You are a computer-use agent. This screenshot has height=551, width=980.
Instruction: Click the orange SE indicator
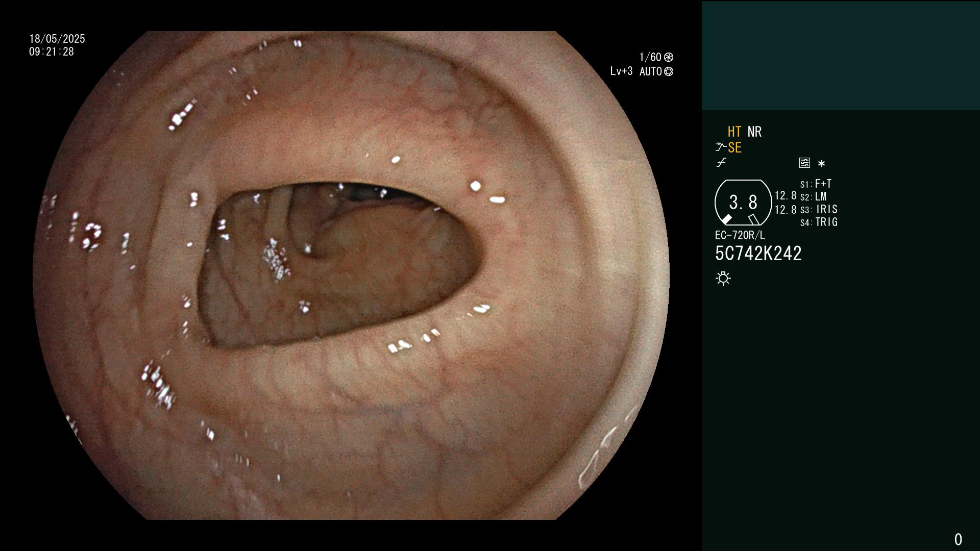tap(734, 147)
